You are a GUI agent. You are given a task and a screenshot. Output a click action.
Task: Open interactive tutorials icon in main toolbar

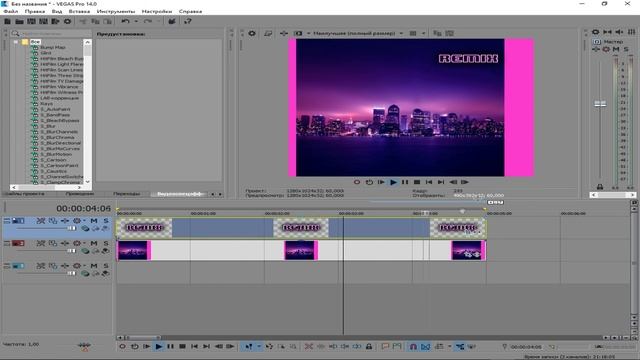tap(172, 21)
